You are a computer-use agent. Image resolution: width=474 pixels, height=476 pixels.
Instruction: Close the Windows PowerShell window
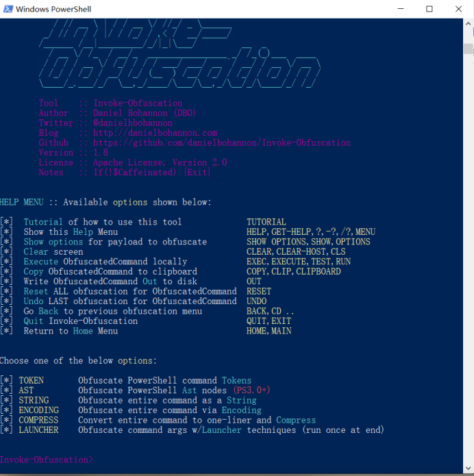pyautogui.click(x=458, y=9)
